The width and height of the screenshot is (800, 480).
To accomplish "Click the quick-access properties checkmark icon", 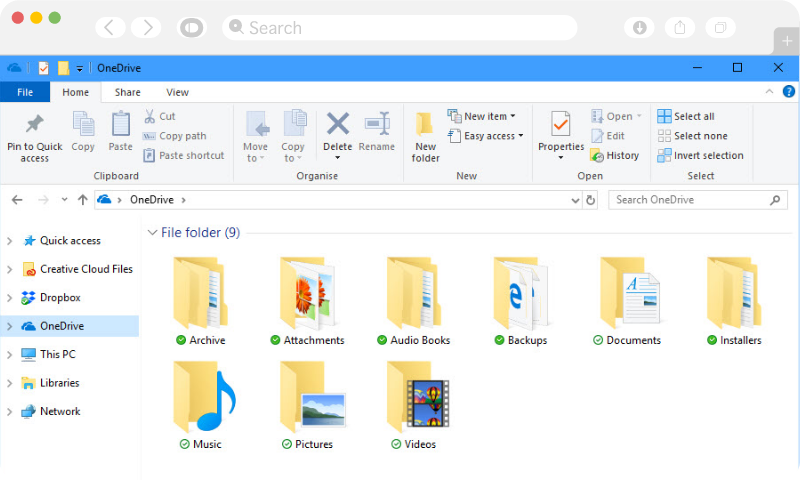I will [44, 68].
